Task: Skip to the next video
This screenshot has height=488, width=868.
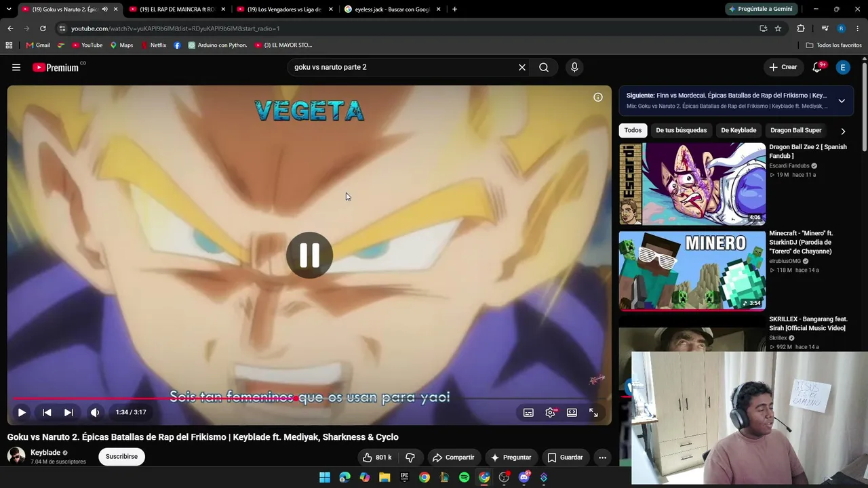Action: [x=68, y=412]
